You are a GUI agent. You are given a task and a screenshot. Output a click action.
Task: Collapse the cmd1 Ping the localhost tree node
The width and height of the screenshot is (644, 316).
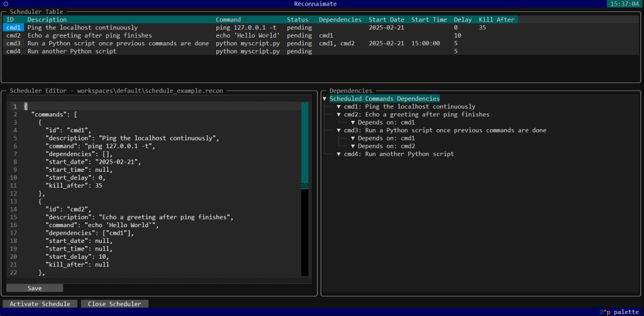pos(339,106)
